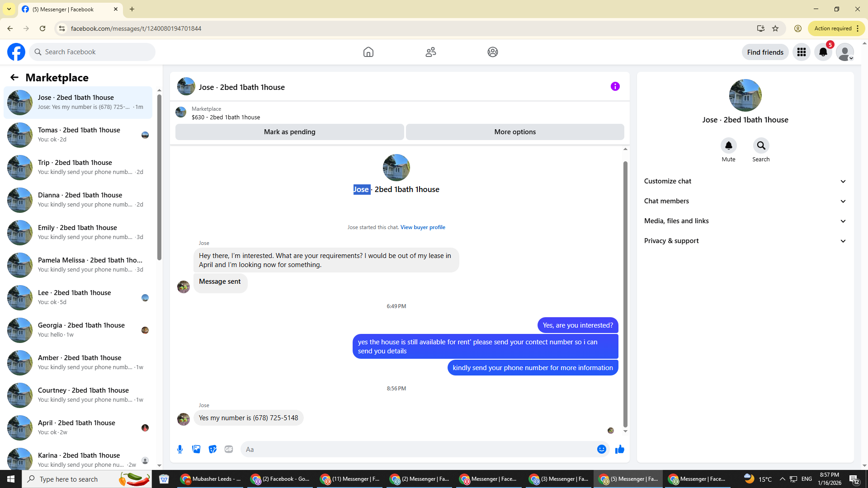
Task: Click the chat message scrollbar
Action: (x=625, y=294)
